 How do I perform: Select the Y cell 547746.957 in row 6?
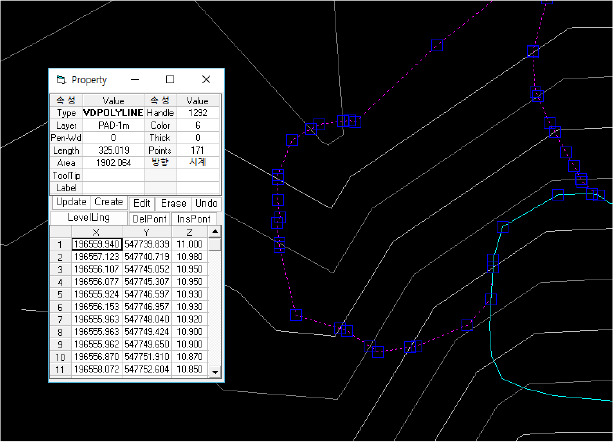click(x=147, y=307)
